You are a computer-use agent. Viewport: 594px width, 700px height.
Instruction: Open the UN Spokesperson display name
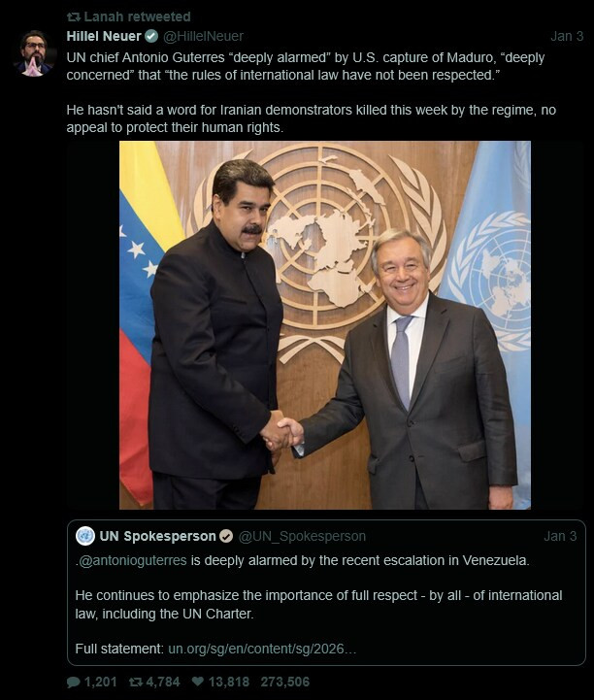158,536
